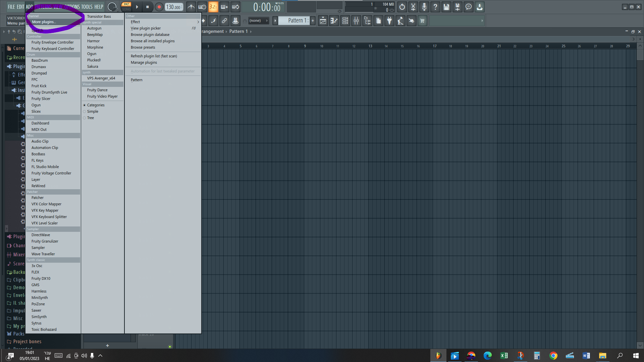This screenshot has height=362, width=644.
Task: Add the Sytrus synth
Action: pyautogui.click(x=53, y=323)
